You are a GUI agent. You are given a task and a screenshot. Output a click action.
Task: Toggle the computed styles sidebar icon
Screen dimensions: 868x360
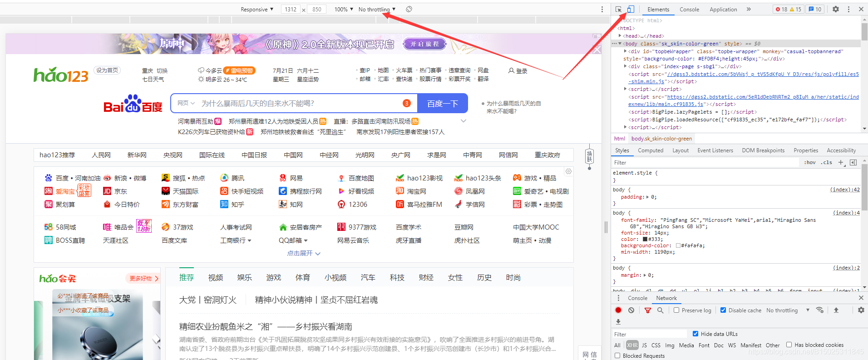point(853,162)
